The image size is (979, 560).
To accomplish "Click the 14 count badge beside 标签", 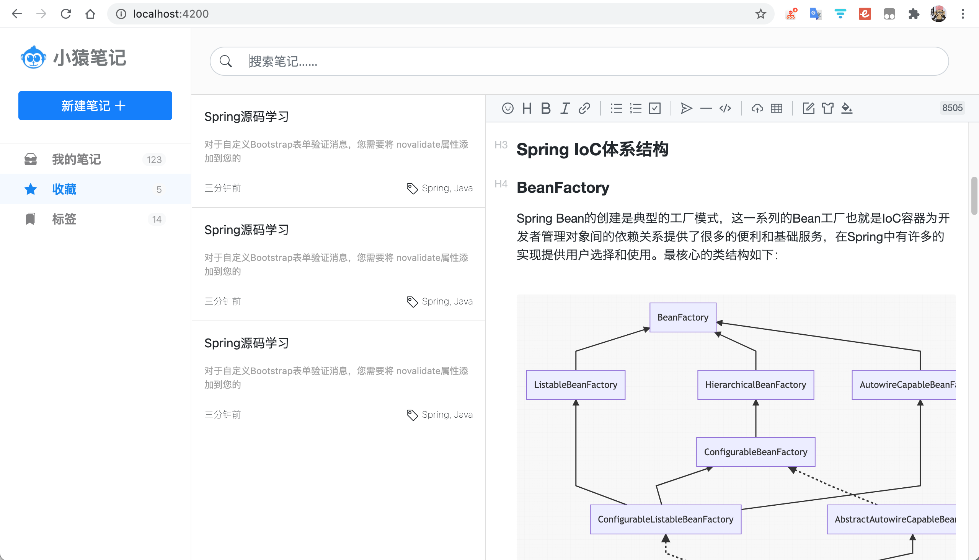I will point(157,219).
